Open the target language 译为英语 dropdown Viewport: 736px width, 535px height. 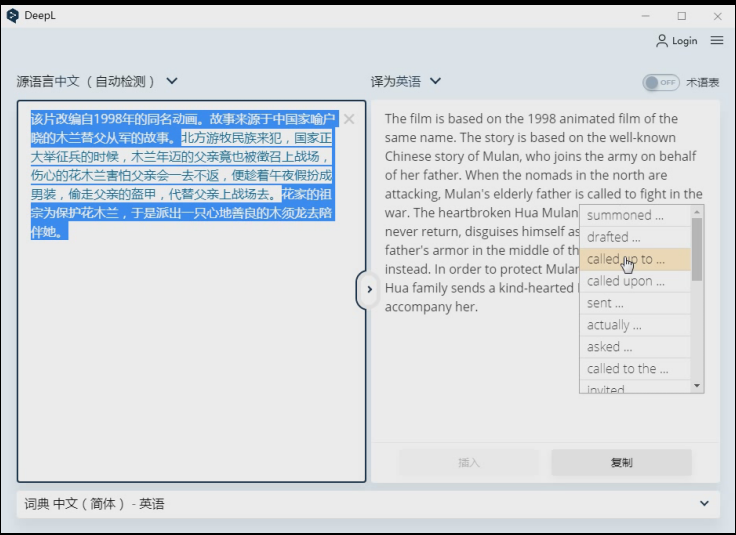406,81
